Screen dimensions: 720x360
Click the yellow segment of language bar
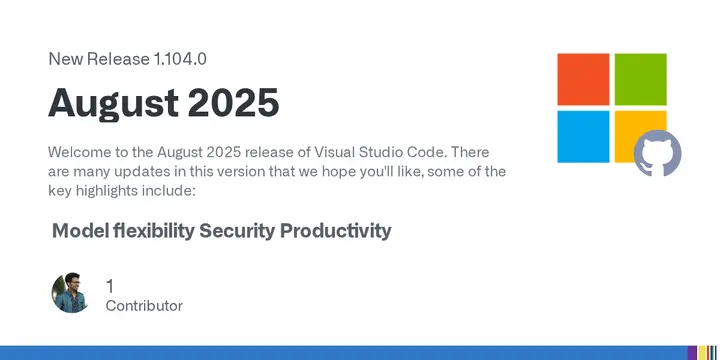pos(702,353)
